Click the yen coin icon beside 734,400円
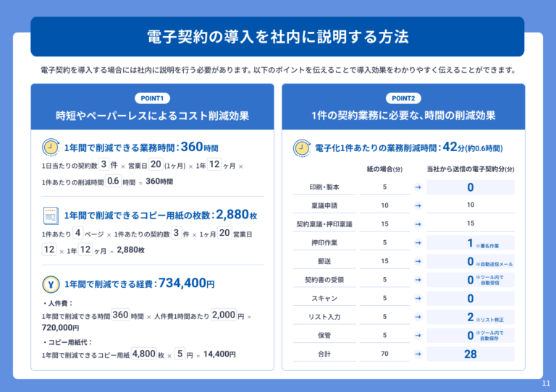 (51, 284)
